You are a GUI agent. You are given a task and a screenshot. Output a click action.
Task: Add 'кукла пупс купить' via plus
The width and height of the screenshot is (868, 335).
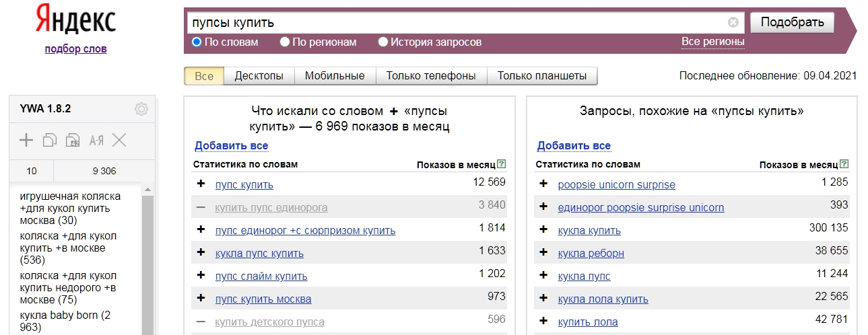tap(201, 253)
